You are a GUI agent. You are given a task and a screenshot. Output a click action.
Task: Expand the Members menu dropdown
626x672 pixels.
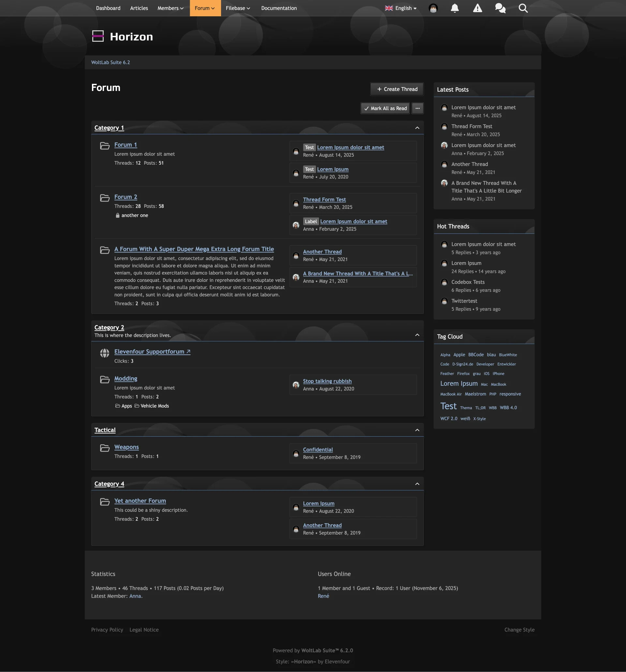(x=171, y=8)
